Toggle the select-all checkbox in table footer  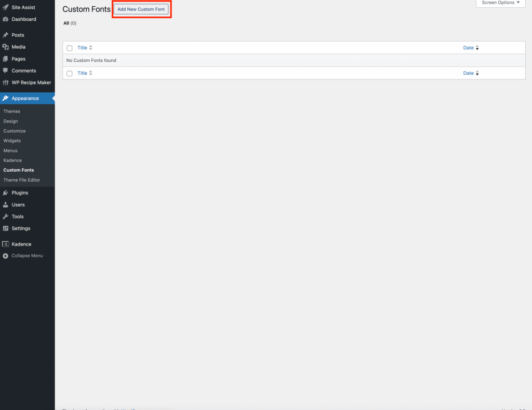point(70,74)
